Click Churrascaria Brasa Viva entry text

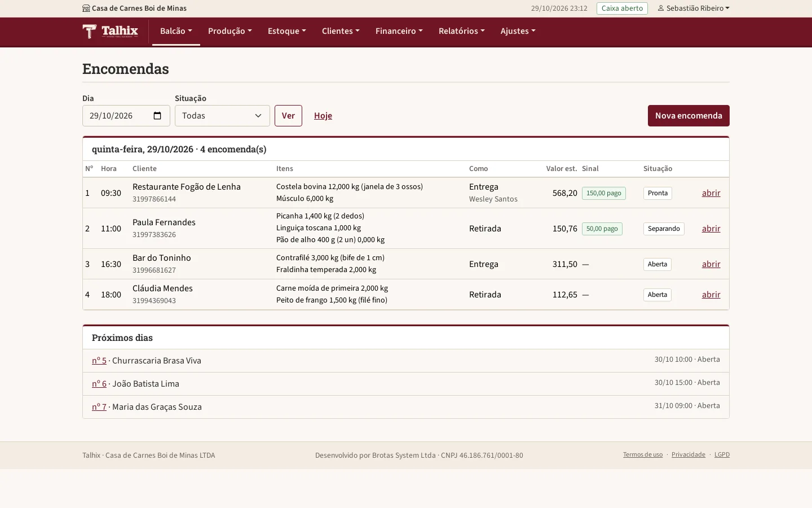point(157,361)
